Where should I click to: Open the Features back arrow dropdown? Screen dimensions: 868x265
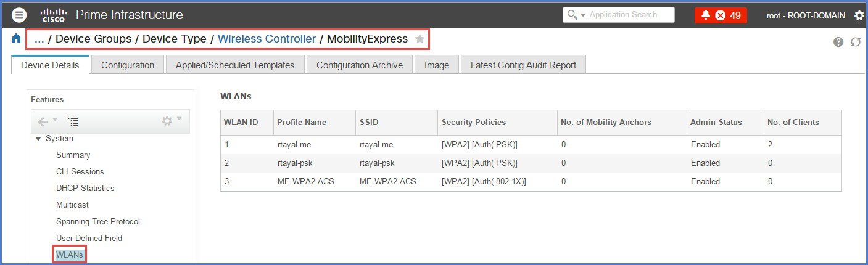(x=47, y=121)
